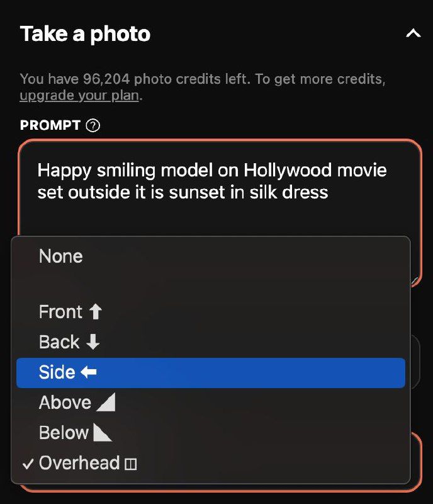Collapse the Take a photo section

(x=413, y=34)
